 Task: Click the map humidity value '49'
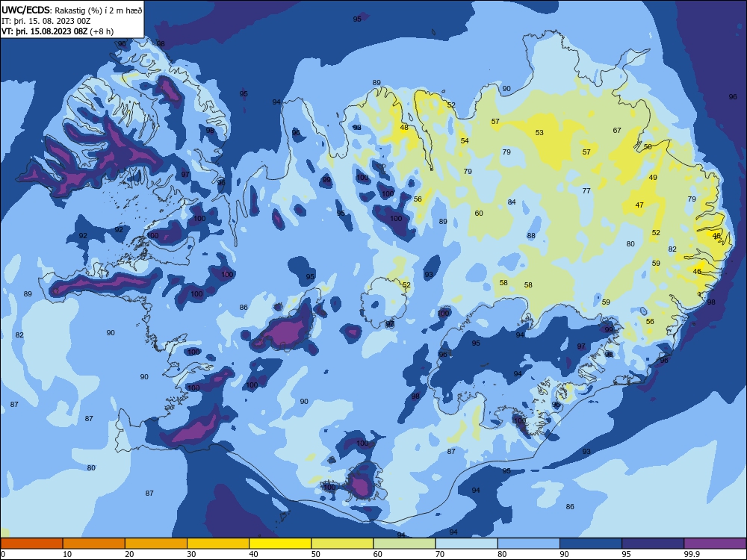click(653, 177)
